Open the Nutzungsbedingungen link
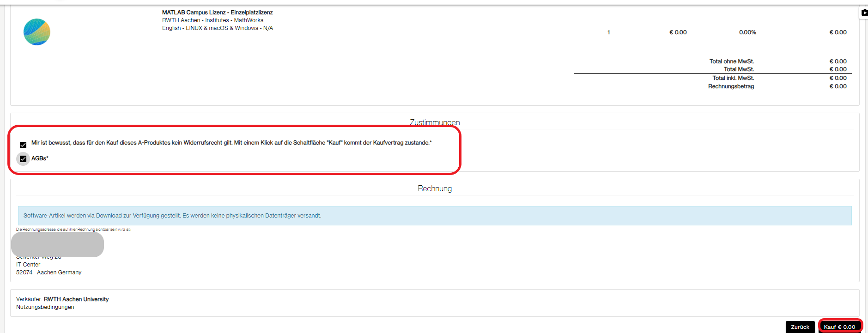The height and width of the screenshot is (333, 868). coord(45,307)
